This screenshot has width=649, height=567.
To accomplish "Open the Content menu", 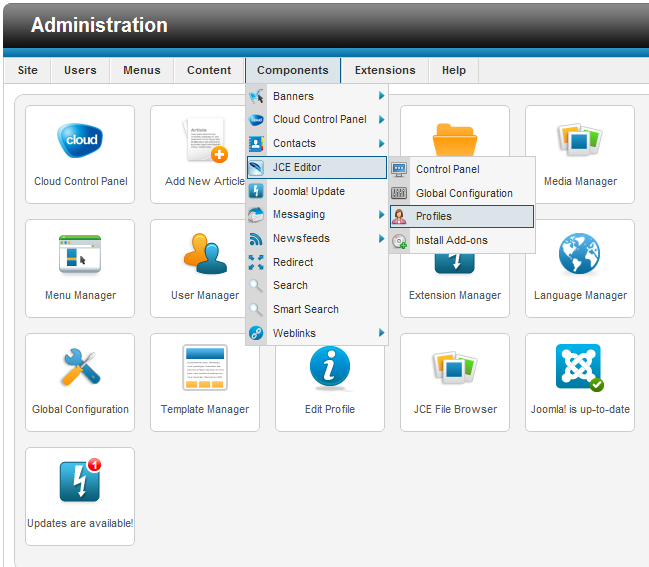I will tap(209, 70).
